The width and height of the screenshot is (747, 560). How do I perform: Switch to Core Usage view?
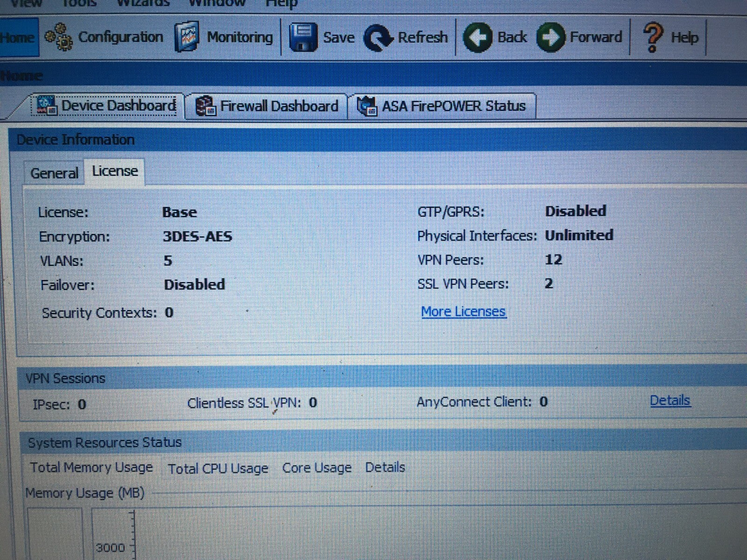click(x=317, y=467)
